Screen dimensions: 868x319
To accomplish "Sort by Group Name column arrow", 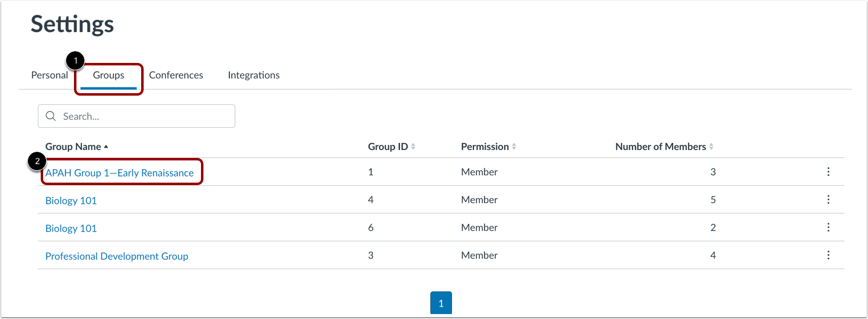I will pos(106,147).
